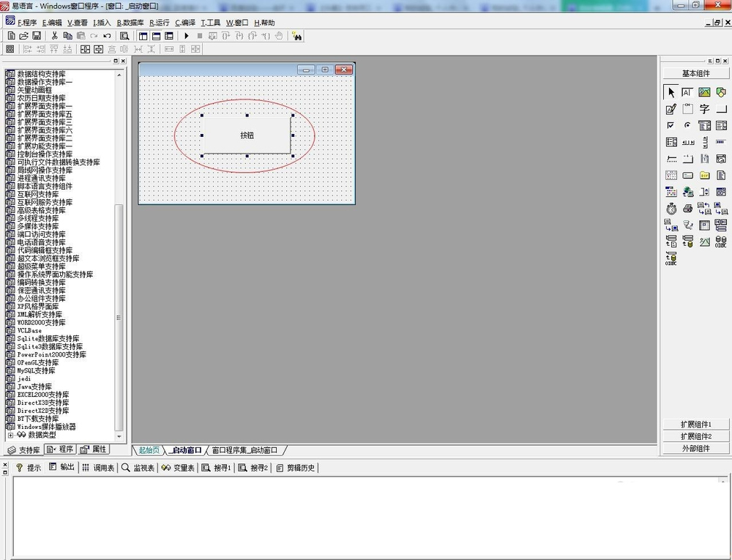Viewport: 732px width, 560px height.
Task: Select the clock timer component icon
Action: [x=671, y=209]
